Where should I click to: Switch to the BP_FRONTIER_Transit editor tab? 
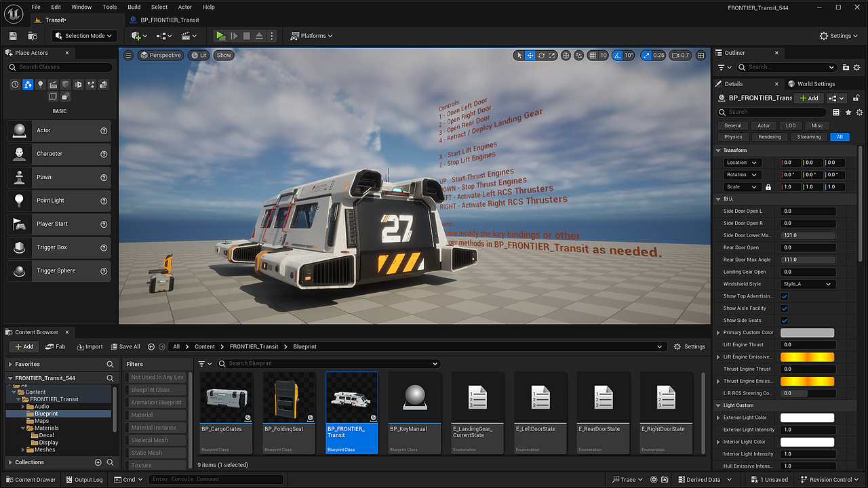(165, 20)
